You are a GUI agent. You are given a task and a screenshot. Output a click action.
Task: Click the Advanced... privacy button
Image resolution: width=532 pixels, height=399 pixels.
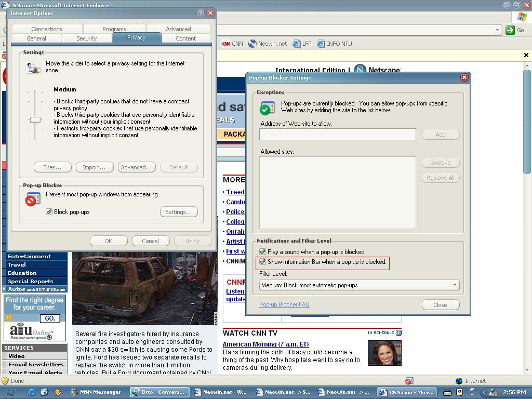click(137, 167)
